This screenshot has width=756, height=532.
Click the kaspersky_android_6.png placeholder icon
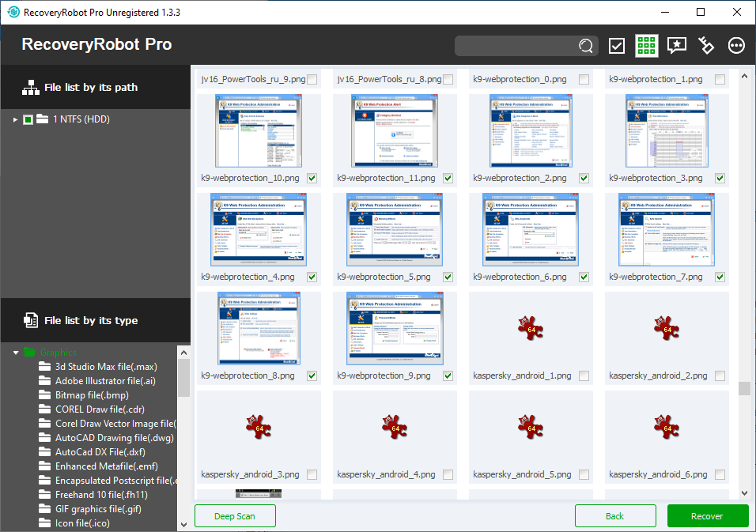point(667,427)
